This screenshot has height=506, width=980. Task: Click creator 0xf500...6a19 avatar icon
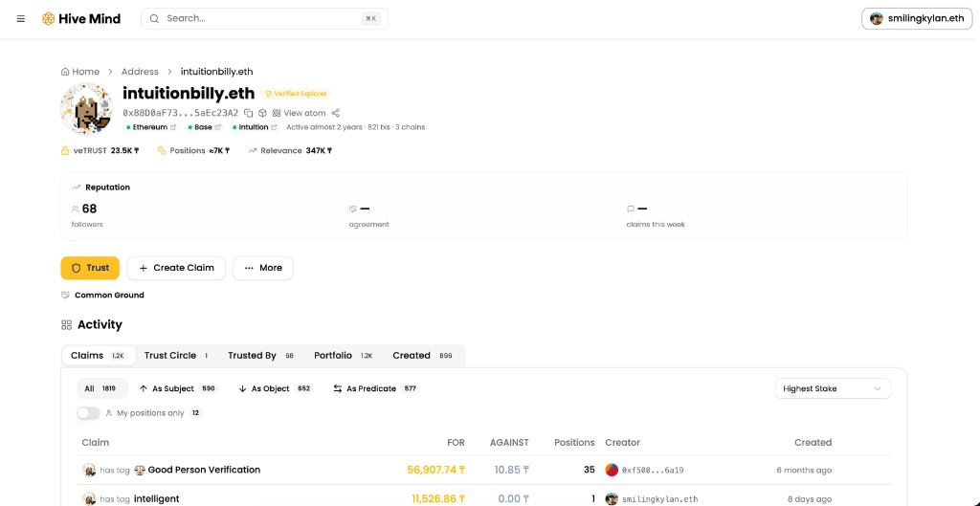pos(612,470)
